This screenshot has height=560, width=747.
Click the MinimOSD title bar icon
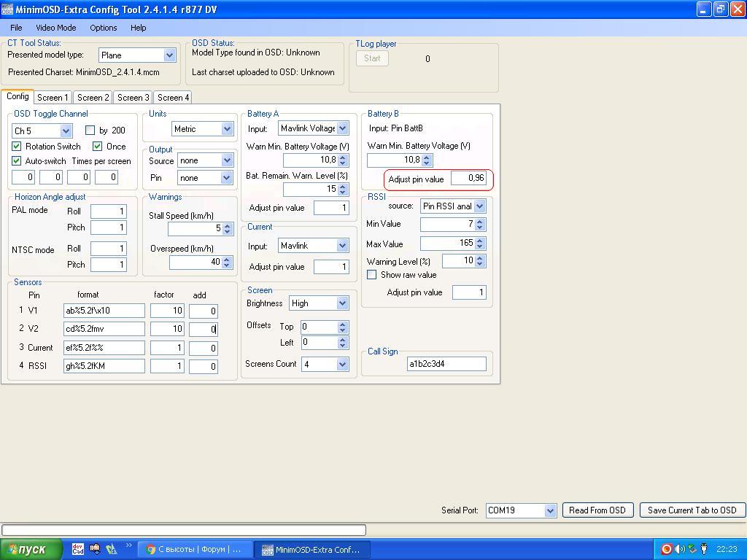click(7, 9)
